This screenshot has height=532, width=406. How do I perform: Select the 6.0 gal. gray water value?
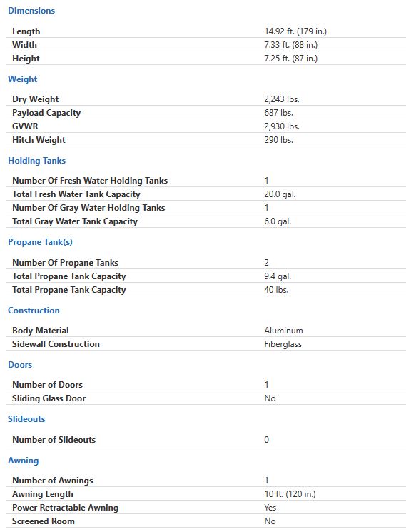278,221
